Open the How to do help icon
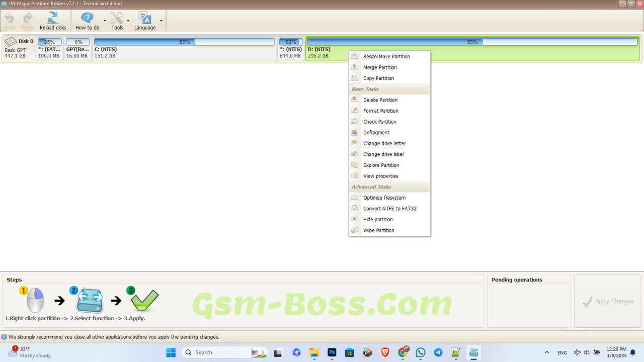Image resolution: width=644 pixels, height=362 pixels. [x=87, y=18]
